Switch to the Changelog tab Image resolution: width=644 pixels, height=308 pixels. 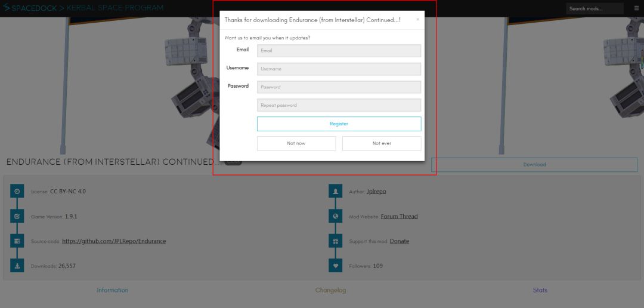tap(330, 290)
